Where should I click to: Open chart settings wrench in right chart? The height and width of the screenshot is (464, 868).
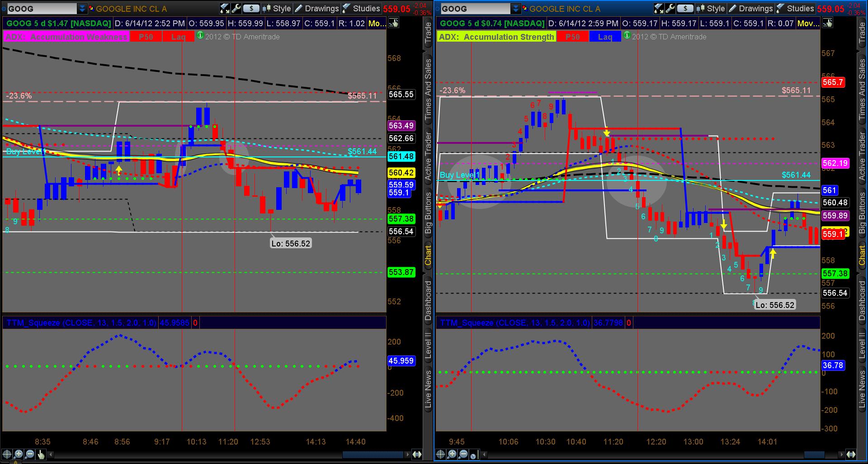click(670, 9)
